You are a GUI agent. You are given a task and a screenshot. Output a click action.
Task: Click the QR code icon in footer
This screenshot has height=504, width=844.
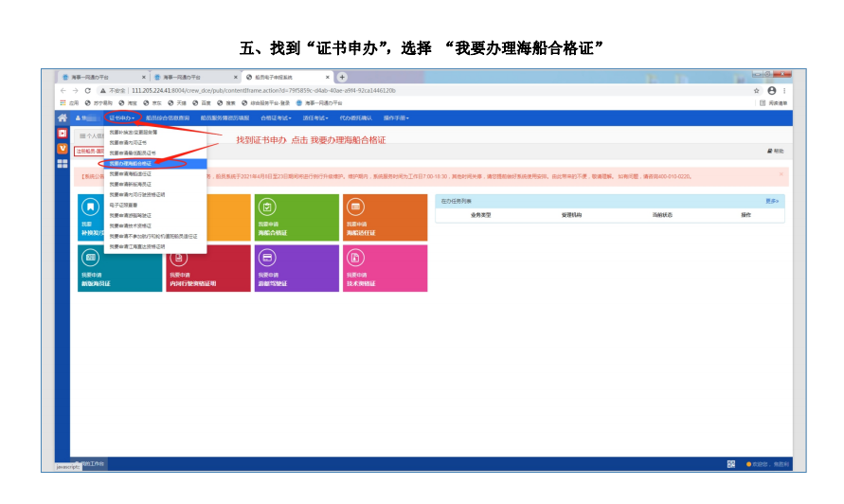[731, 464]
